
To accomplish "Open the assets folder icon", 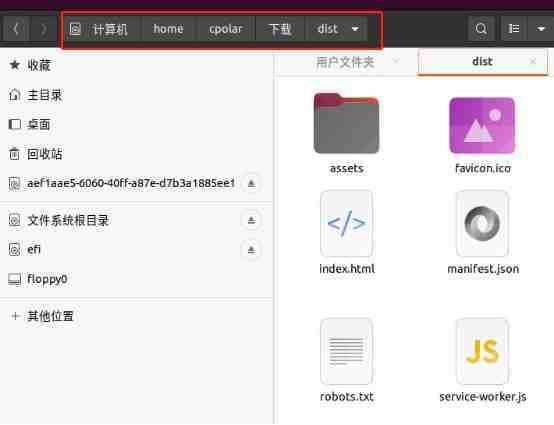I will tap(346, 124).
